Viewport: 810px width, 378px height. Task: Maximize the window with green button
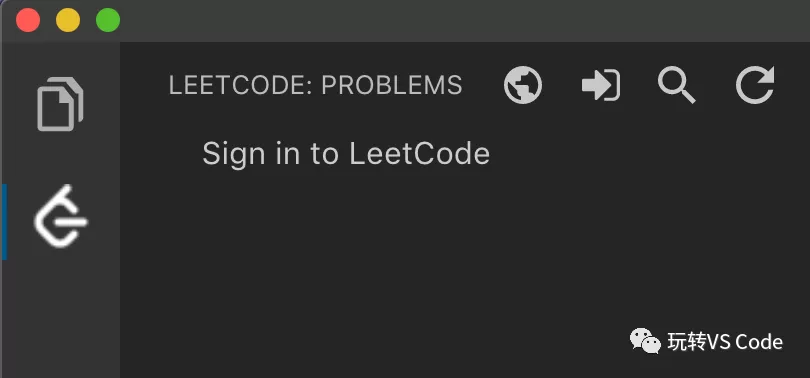point(108,21)
